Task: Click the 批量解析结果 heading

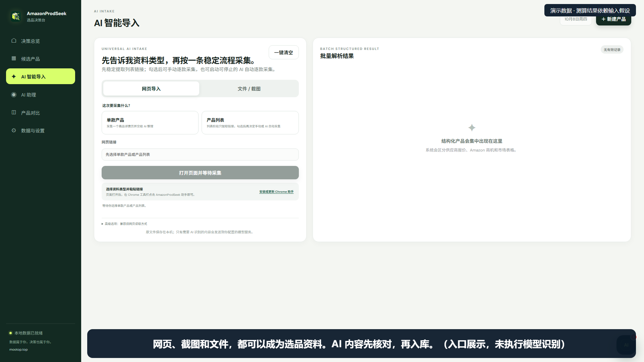Action: click(x=337, y=56)
